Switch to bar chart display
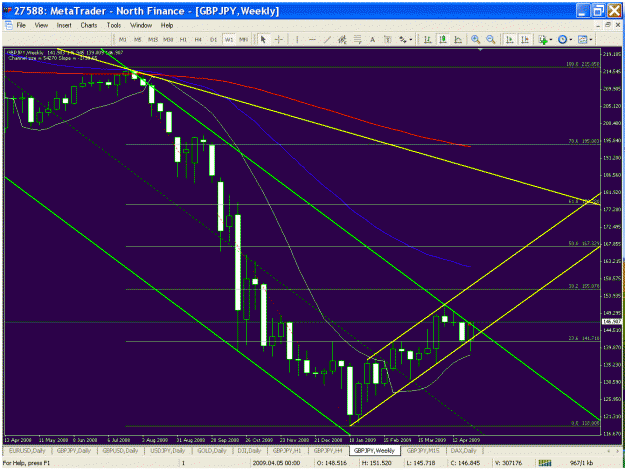This screenshot has height=470, width=625. click(x=427, y=39)
